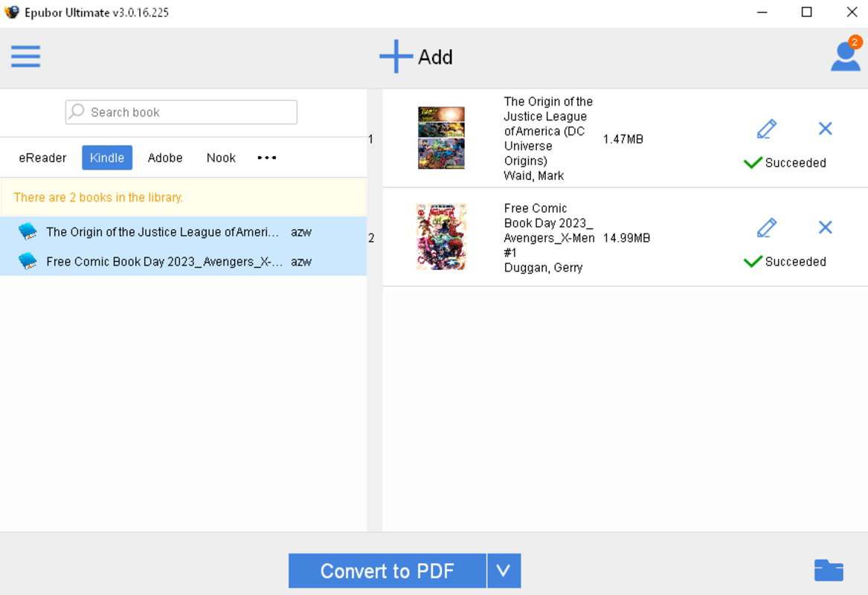868x595 pixels.
Task: Remove the Avengers_X-Men book from conversion
Action: coord(824,228)
